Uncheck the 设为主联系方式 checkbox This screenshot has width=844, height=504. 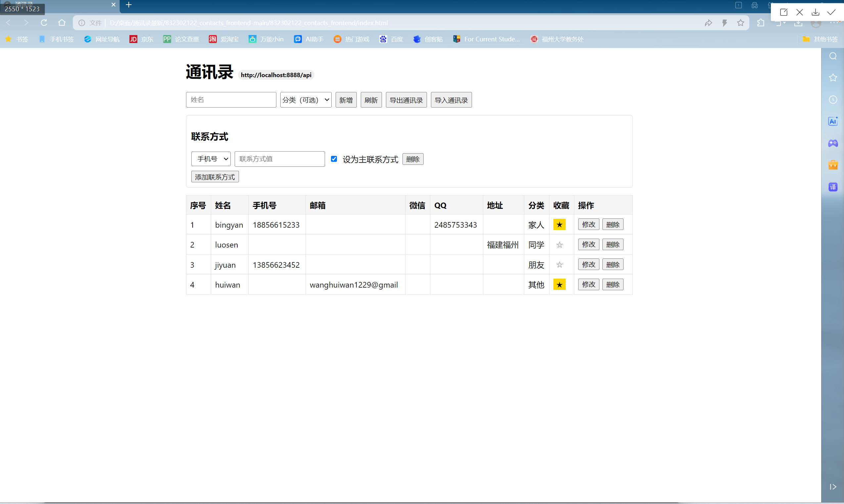tap(334, 159)
